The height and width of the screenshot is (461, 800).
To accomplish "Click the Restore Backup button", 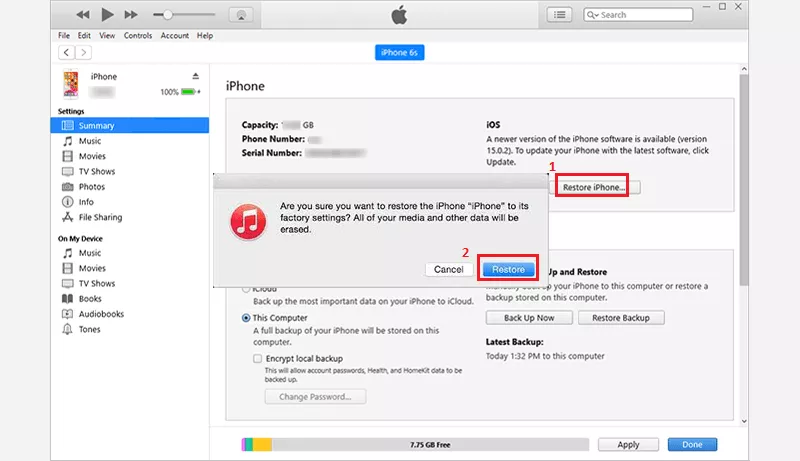I will point(621,318).
